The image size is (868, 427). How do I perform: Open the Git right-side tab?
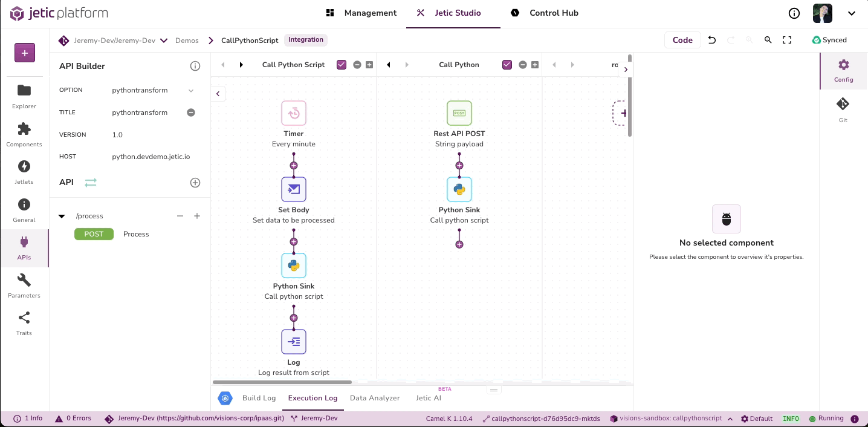point(843,110)
